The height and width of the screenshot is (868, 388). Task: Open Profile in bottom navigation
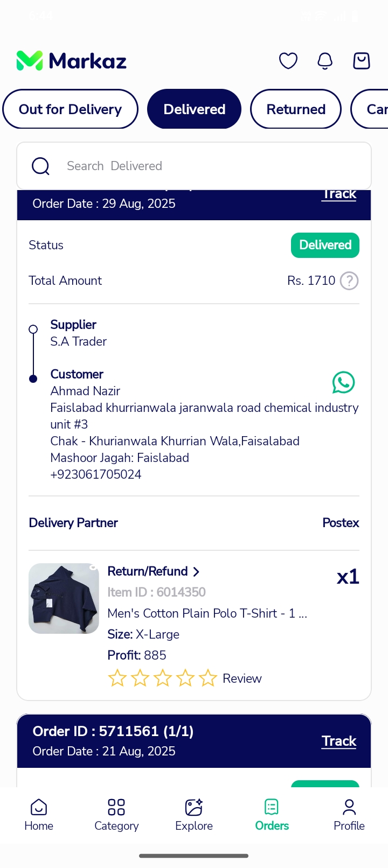pos(349,815)
